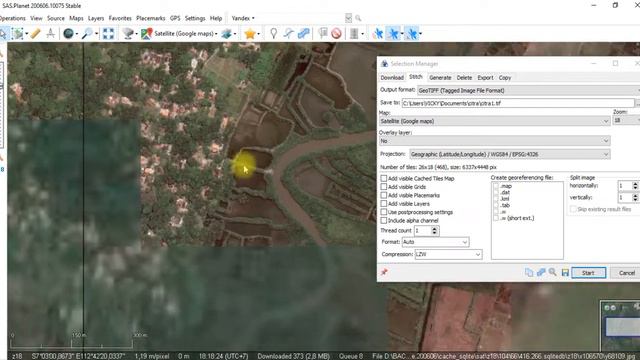Open the Projection dropdown
The image size is (640, 360).
coord(510,154)
